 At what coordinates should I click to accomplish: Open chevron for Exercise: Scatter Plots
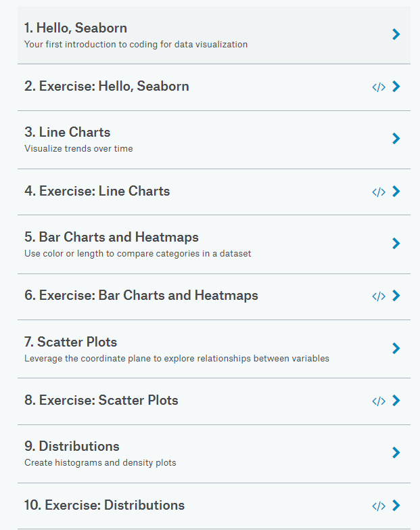pyautogui.click(x=396, y=401)
